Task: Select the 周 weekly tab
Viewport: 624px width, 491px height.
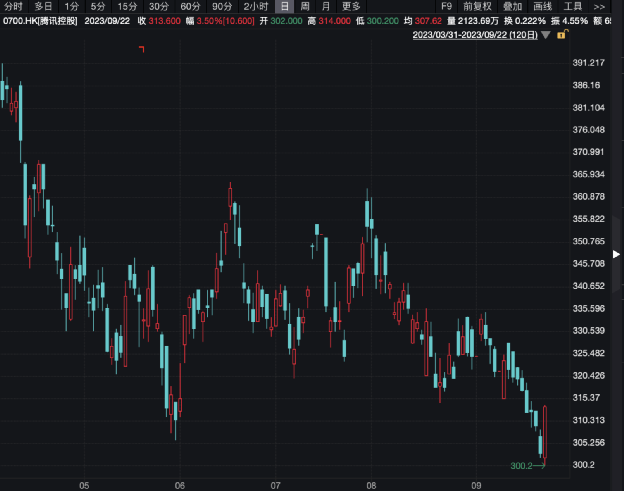Action: [305, 6]
